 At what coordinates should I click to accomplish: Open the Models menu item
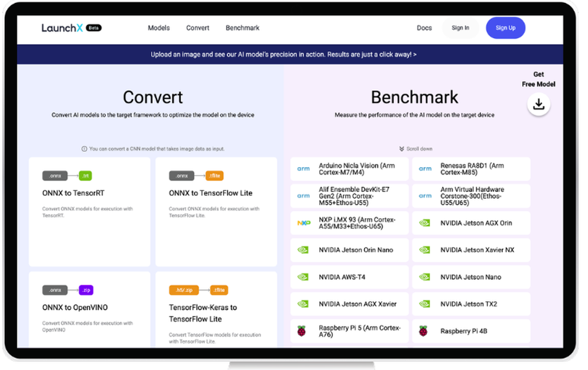click(159, 28)
